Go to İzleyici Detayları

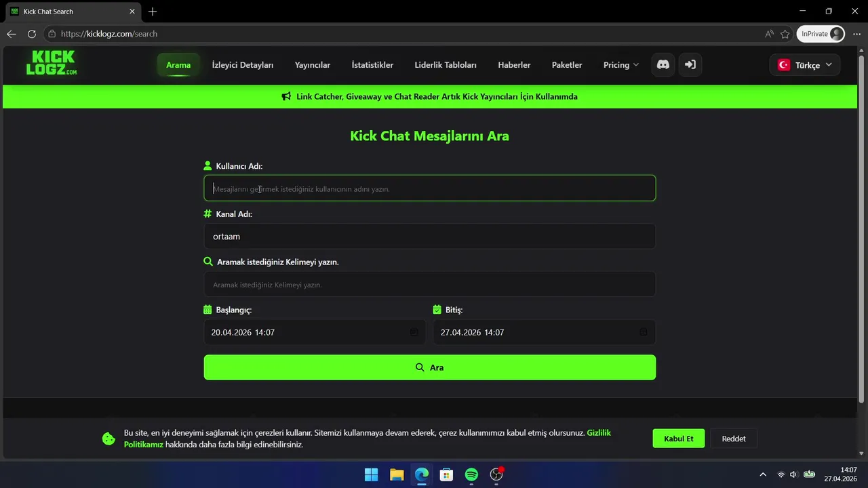click(x=243, y=65)
